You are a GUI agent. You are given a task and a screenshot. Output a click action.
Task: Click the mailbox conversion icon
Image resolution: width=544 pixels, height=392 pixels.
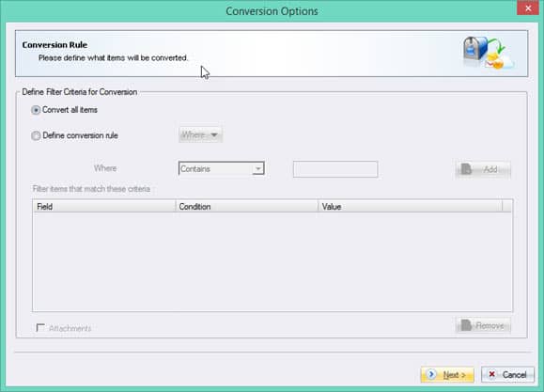[489, 53]
